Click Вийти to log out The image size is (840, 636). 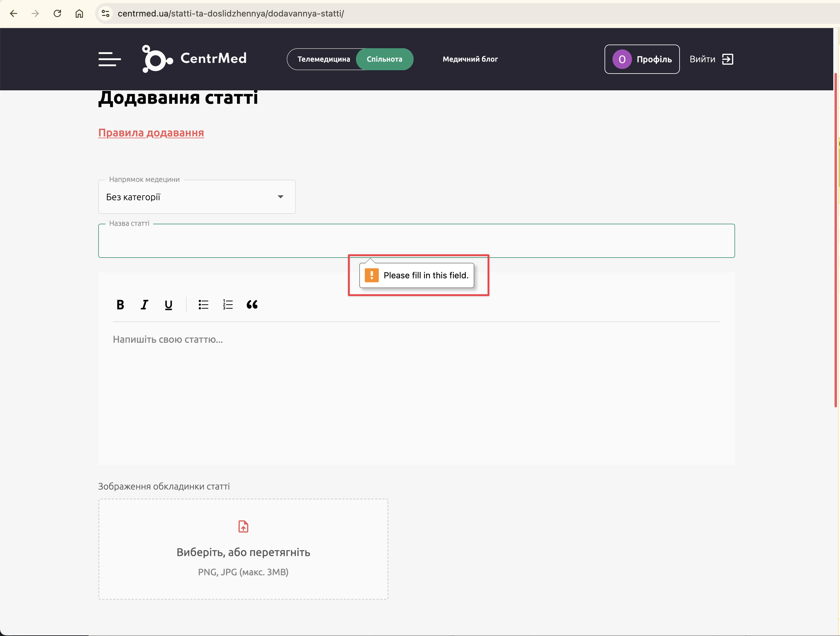(711, 59)
